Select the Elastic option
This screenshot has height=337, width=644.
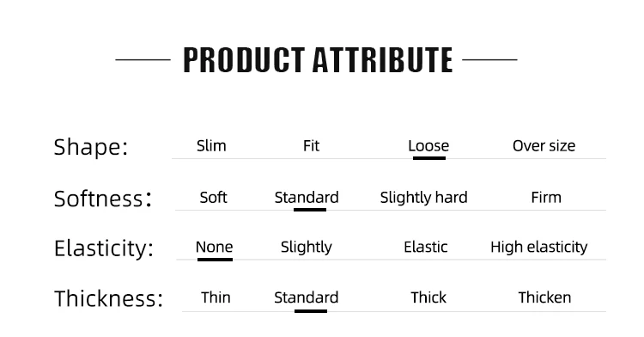click(426, 247)
